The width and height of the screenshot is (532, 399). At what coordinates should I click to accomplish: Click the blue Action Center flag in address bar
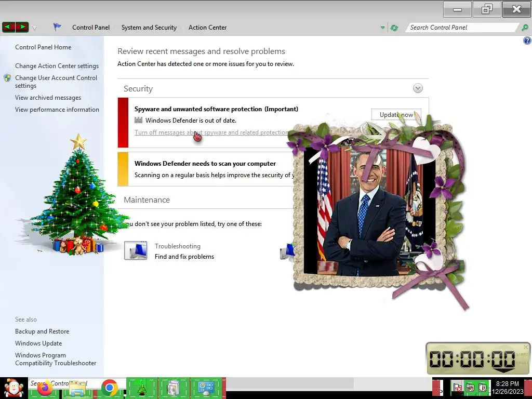57,27
